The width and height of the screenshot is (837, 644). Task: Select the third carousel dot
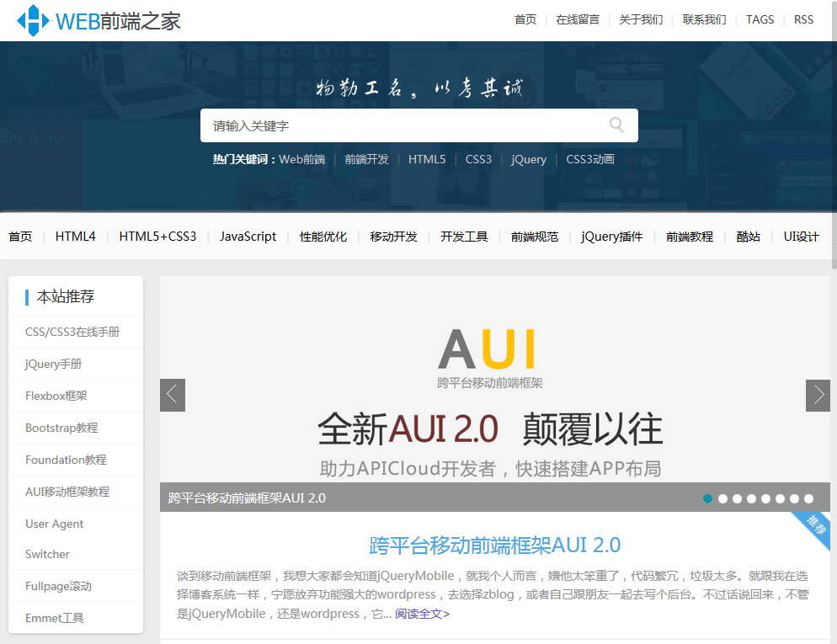(x=737, y=498)
